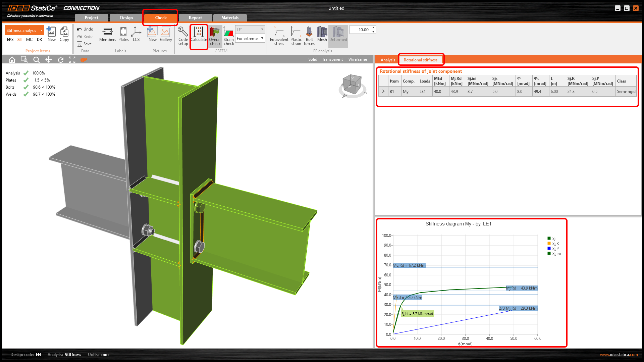This screenshot has height=362, width=644.
Task: Show Bolt forces in model
Action: 309,35
